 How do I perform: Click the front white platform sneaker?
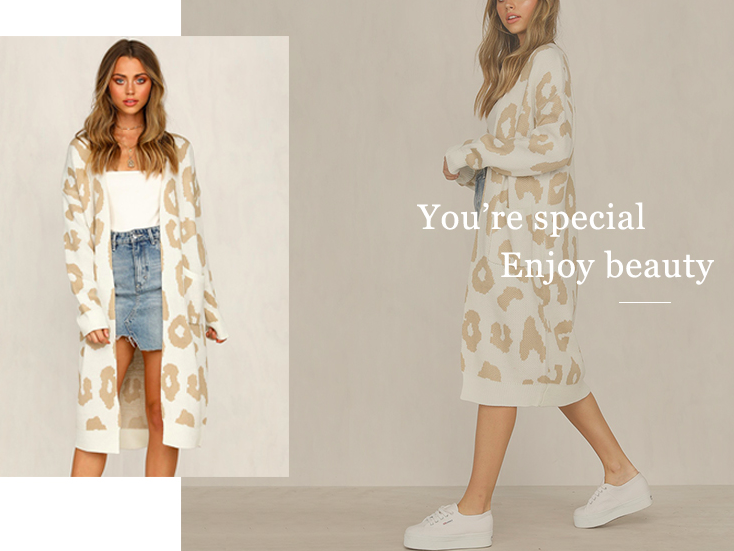[448, 526]
